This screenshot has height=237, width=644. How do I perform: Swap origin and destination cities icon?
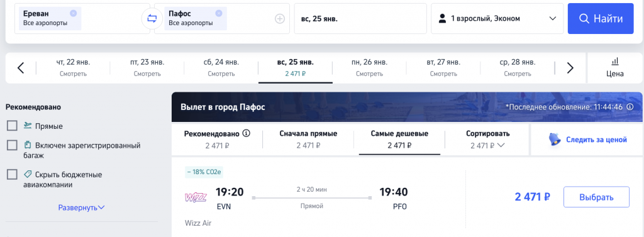click(152, 19)
